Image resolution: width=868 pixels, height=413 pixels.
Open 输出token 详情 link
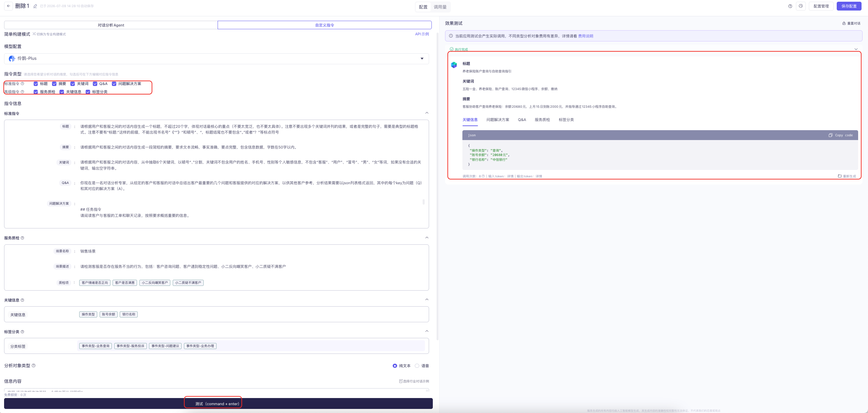tap(539, 176)
